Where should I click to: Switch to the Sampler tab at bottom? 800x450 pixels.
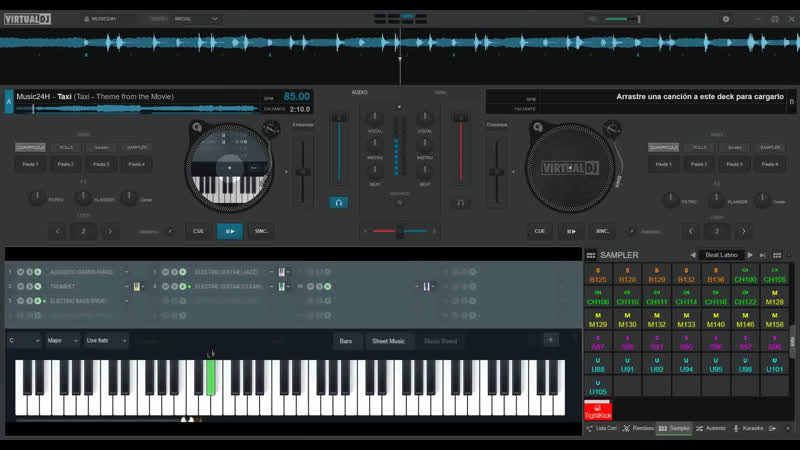[674, 429]
